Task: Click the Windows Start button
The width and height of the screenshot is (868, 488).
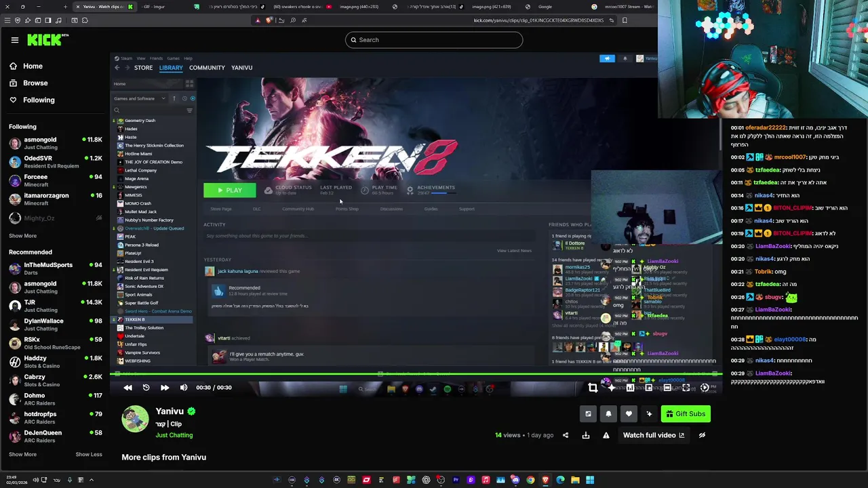Action: click(x=590, y=480)
